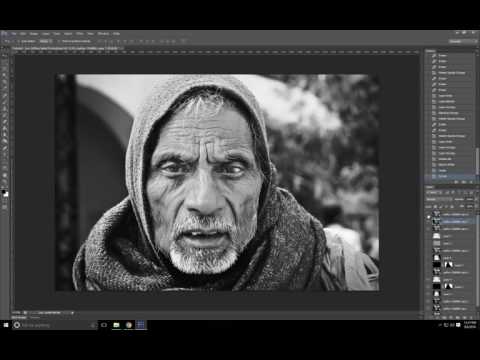
Task: Create a new layer in Layers panel
Action: (x=464, y=317)
